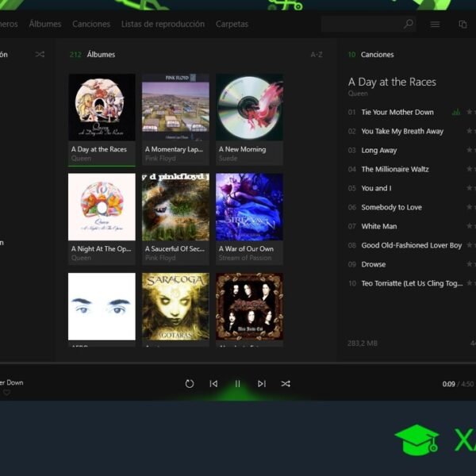
Task: Select the album cover with band portraits
Action: point(249,306)
